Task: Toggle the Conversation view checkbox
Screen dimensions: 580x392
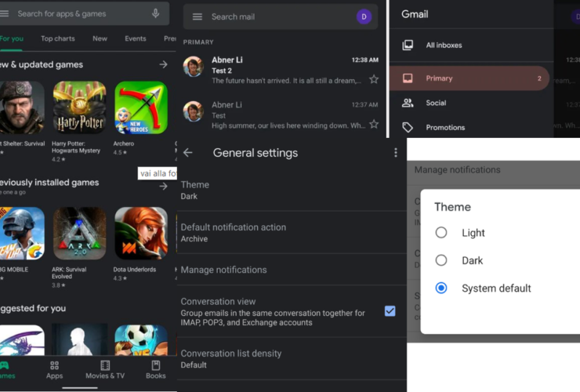Action: [x=390, y=311]
